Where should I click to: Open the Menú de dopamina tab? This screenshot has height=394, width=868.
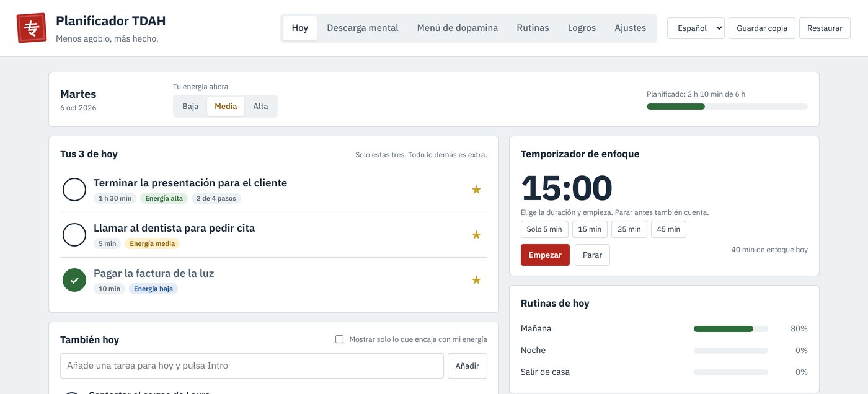click(458, 28)
